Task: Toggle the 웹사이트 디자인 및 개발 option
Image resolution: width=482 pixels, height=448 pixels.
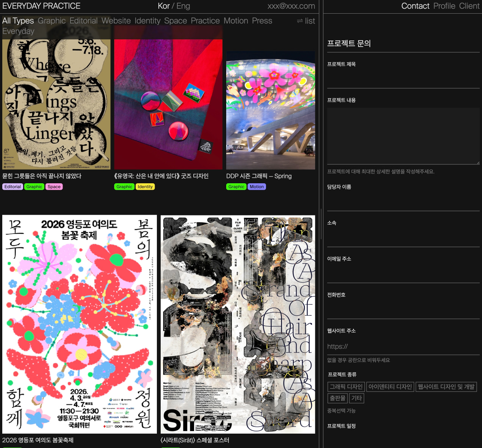Action: [446, 387]
